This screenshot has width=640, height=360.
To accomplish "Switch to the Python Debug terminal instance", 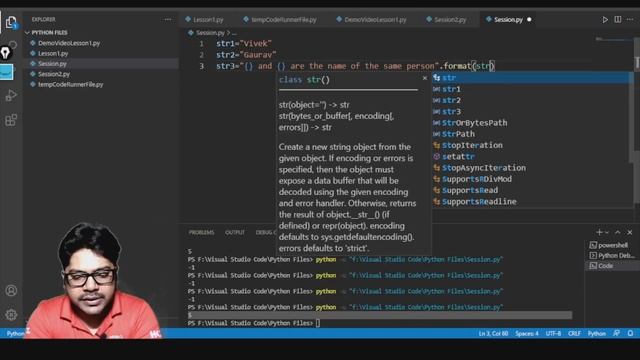I will (x=612, y=256).
